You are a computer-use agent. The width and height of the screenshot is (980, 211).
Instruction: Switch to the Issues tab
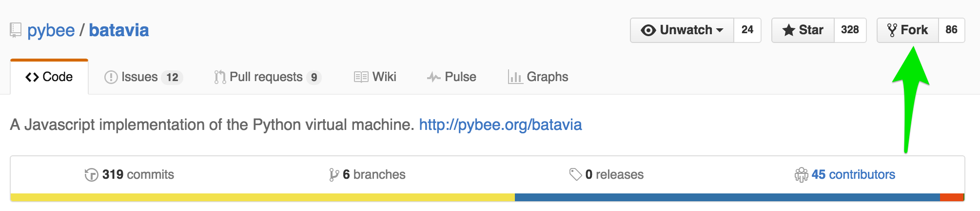click(143, 77)
